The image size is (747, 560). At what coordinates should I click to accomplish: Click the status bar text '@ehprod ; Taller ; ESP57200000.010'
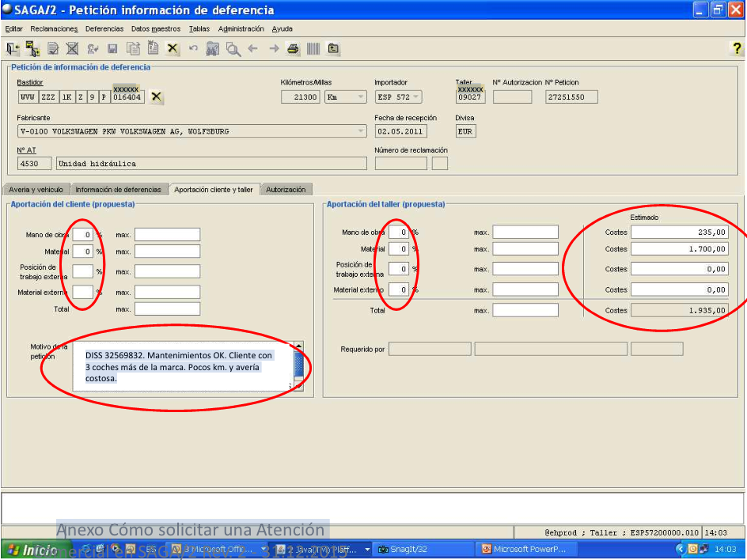[x=621, y=532]
